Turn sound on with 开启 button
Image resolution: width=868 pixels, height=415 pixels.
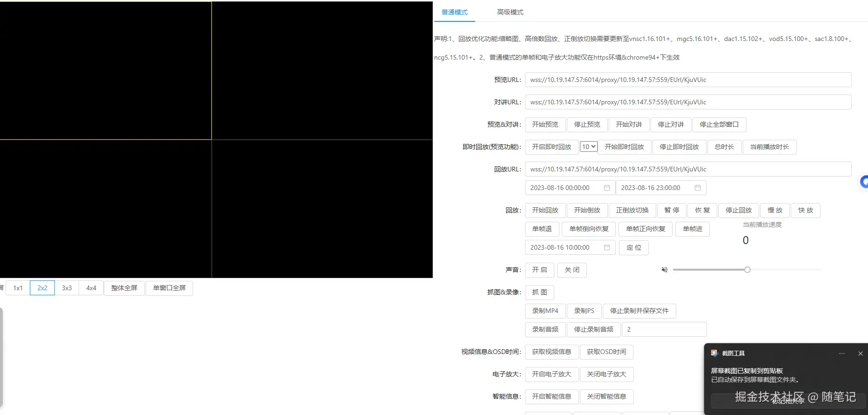pyautogui.click(x=540, y=270)
